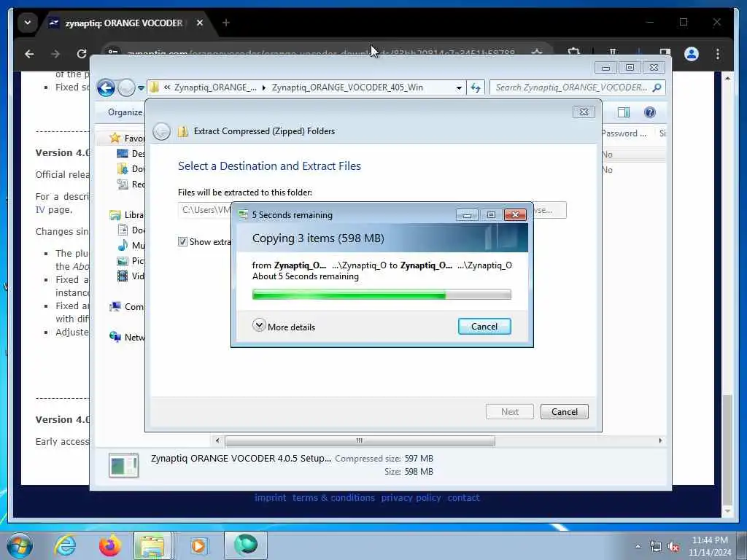Click the search magnifier icon in Explorer

pyautogui.click(x=657, y=87)
